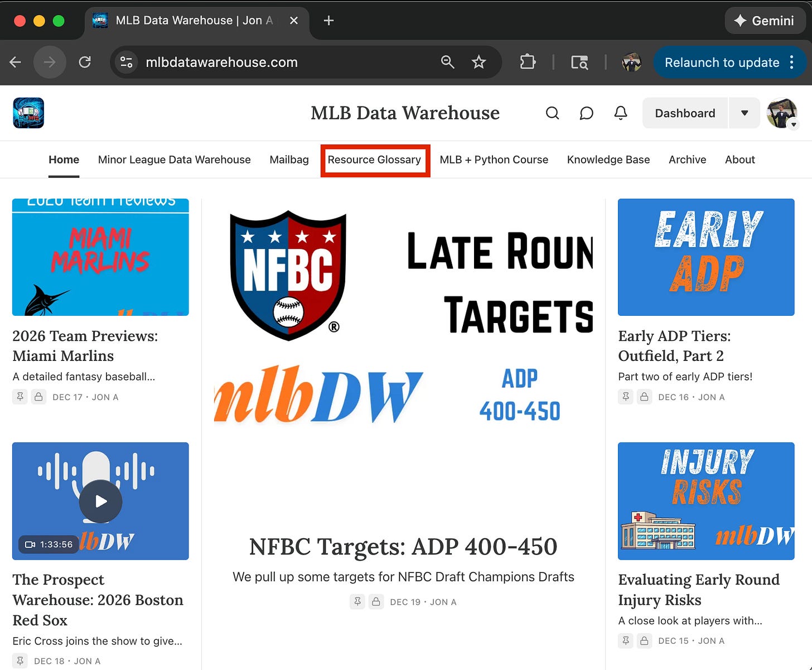Screen dimensions: 812x670
Task: Click pin icon on Injury Risks post
Action: [626, 640]
